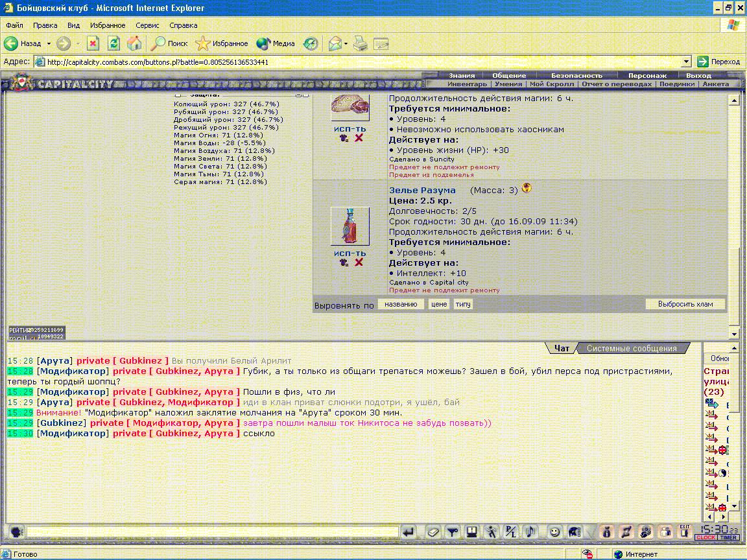
Task: Click the music note sound icon
Action: tap(530, 531)
